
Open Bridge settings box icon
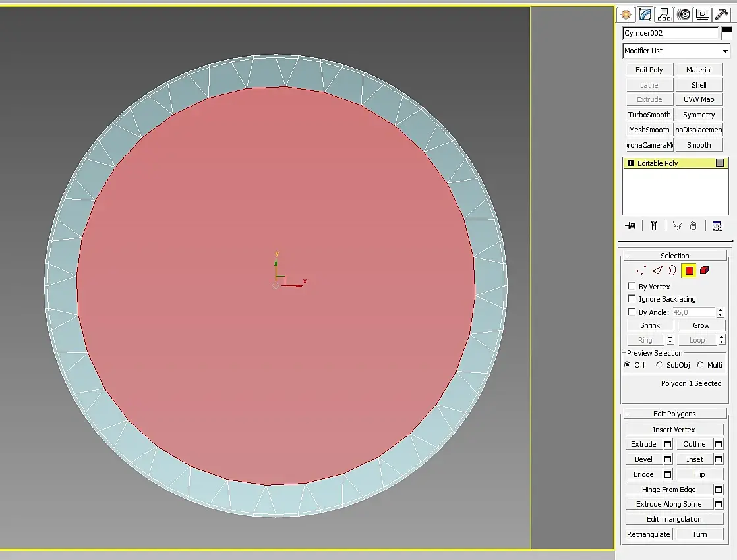tap(668, 474)
